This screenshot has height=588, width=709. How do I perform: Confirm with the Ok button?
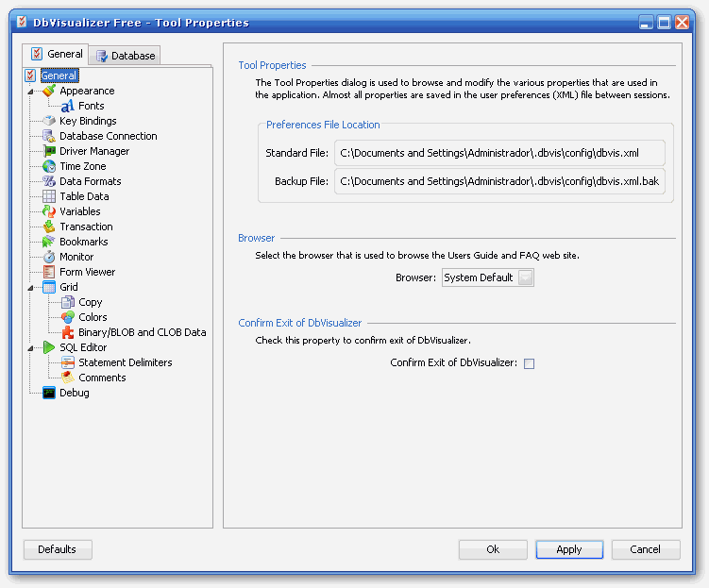493,549
